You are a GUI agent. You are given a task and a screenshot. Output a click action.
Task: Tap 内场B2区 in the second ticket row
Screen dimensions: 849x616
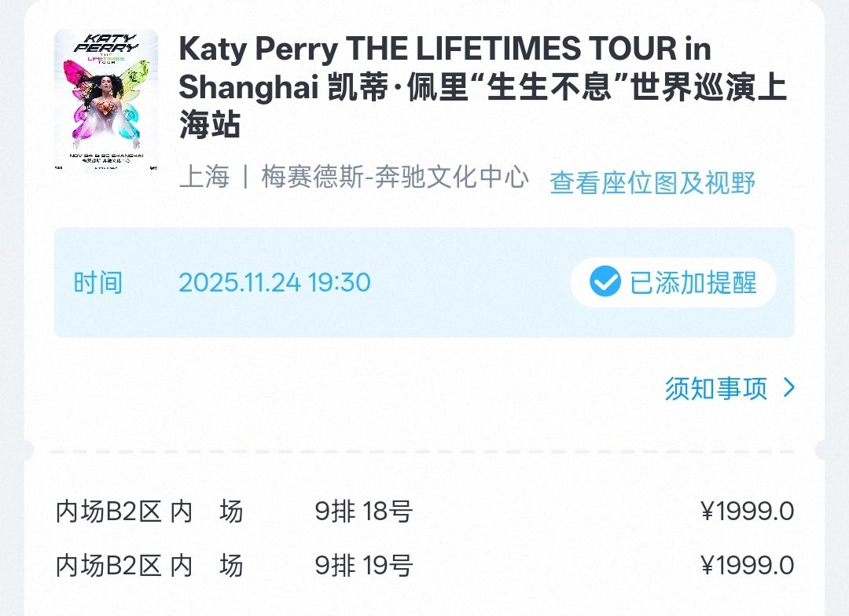(x=108, y=566)
